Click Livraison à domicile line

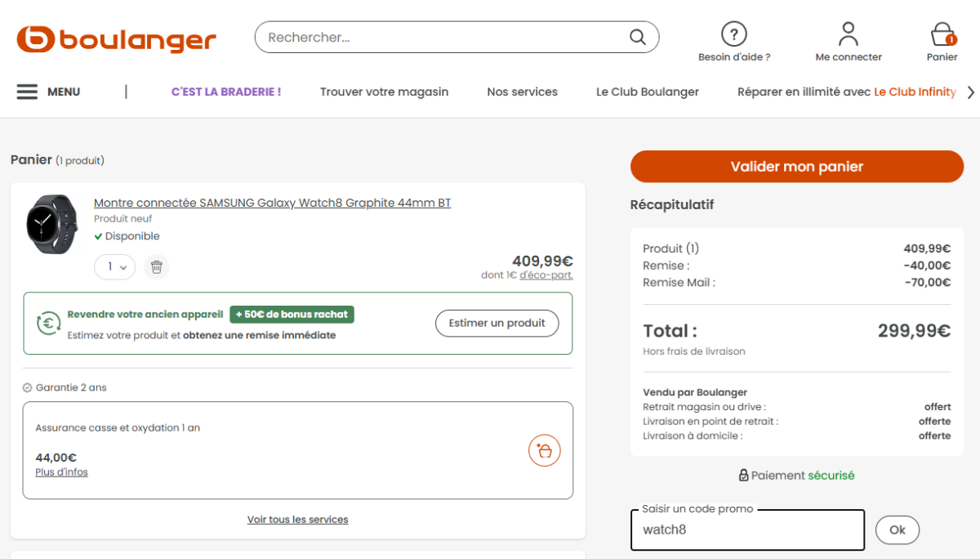[x=797, y=436]
